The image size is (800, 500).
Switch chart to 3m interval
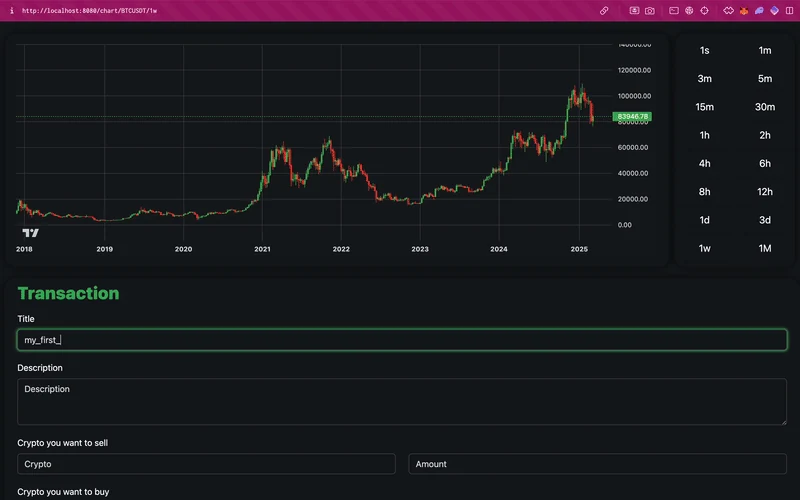click(x=705, y=79)
